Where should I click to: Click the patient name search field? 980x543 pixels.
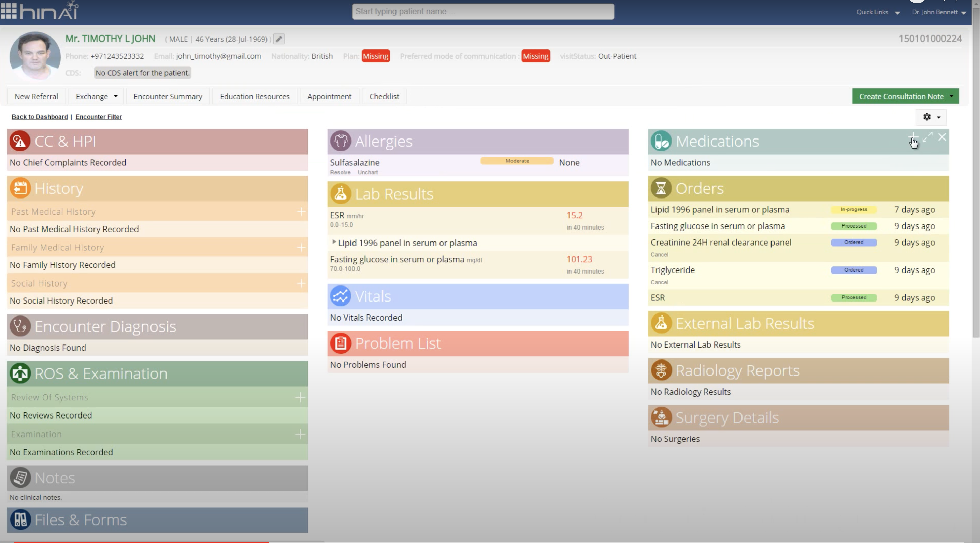click(x=483, y=11)
